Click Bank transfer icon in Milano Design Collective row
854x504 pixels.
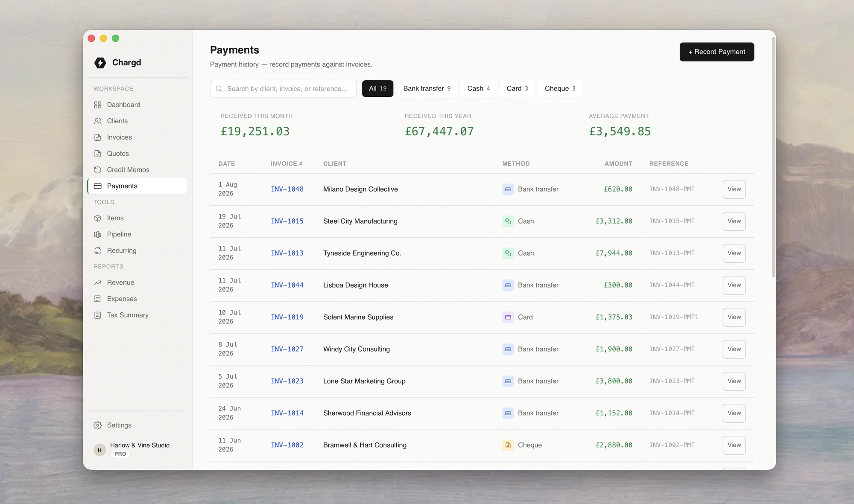tap(508, 189)
